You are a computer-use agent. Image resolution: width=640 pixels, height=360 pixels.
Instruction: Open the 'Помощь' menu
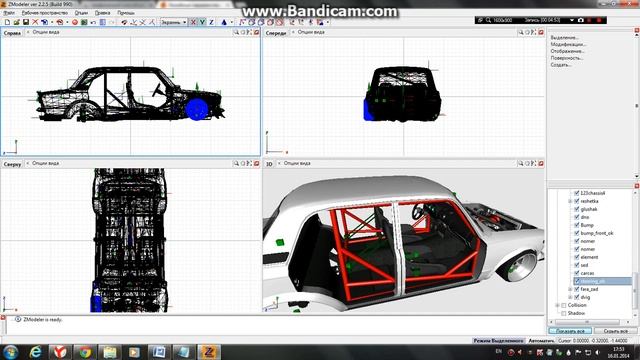click(x=126, y=13)
